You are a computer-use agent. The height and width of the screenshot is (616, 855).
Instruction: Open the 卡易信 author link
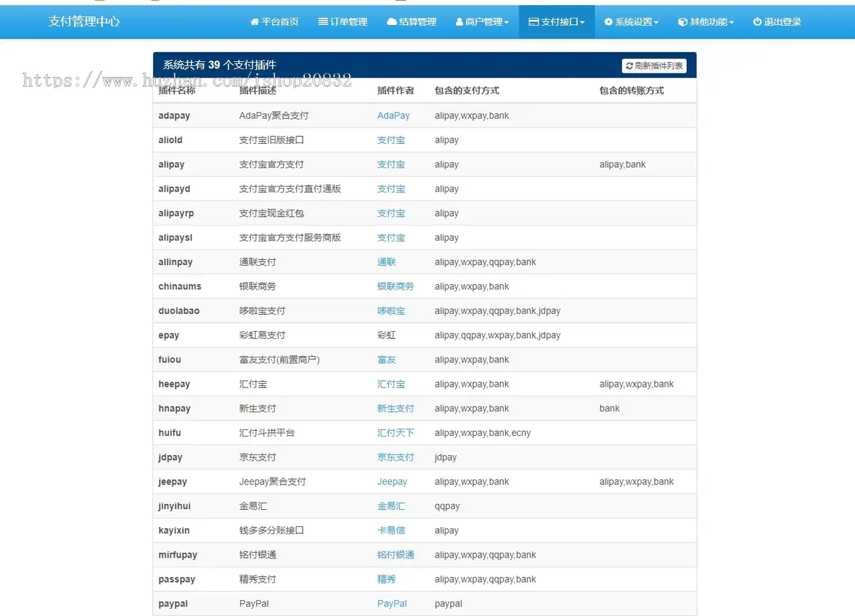coord(391,530)
